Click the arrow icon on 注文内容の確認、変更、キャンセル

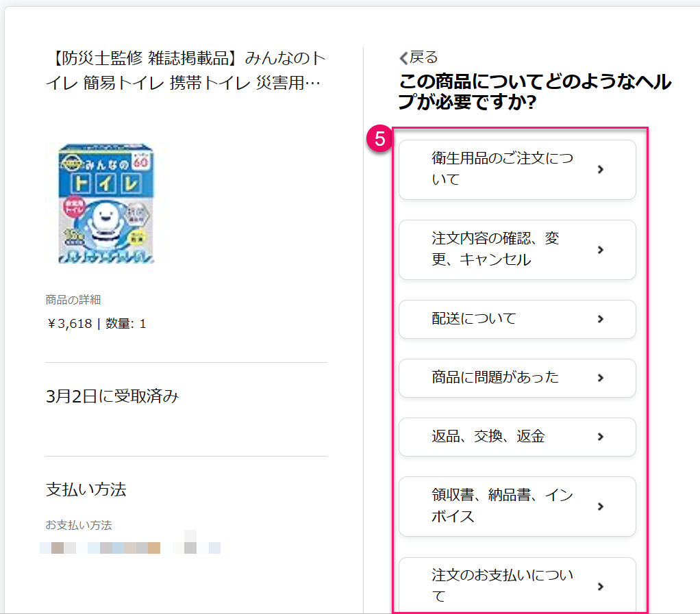tap(601, 250)
